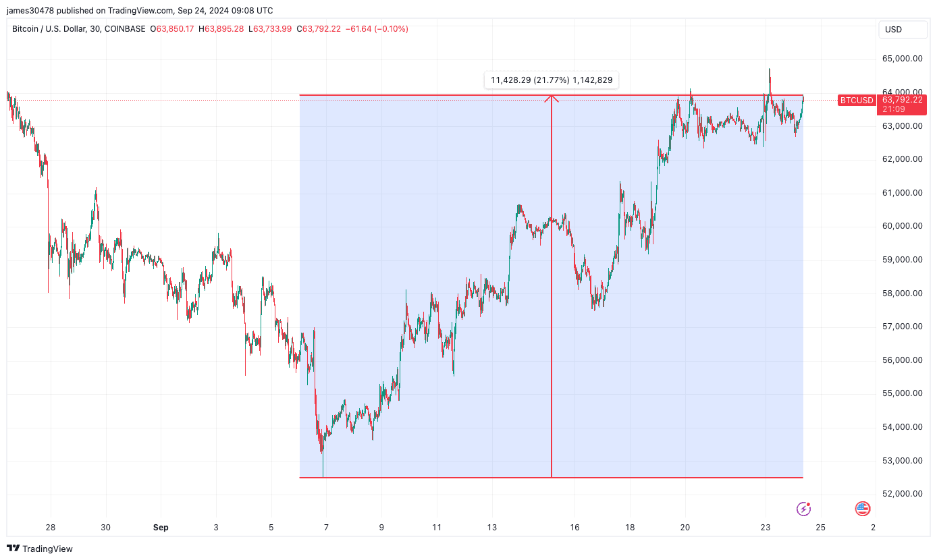
Task: Click the red upward arrowhead of measurement
Action: pyautogui.click(x=552, y=99)
